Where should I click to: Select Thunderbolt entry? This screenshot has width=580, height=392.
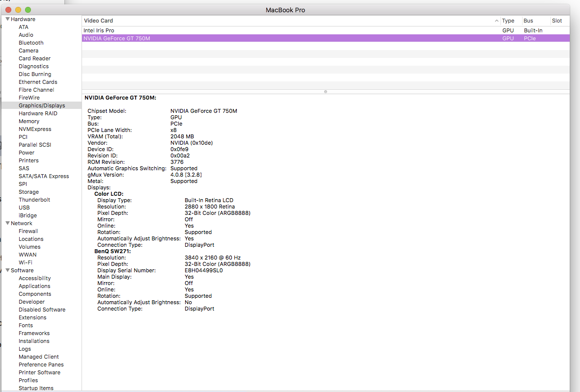(34, 200)
